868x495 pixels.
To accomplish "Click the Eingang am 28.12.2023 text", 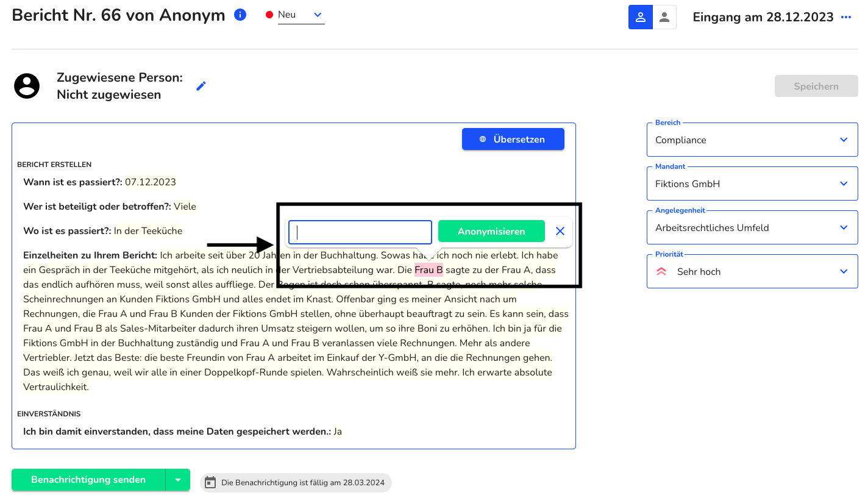I will 763,17.
